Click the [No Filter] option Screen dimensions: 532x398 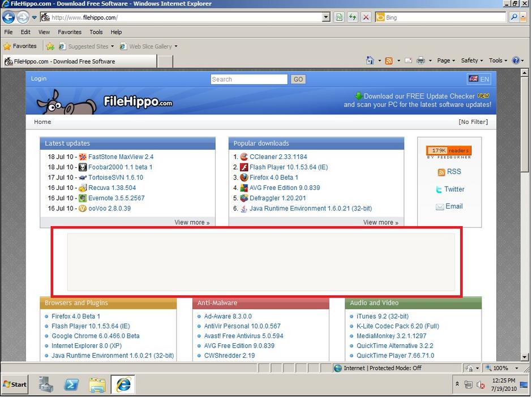coord(473,122)
